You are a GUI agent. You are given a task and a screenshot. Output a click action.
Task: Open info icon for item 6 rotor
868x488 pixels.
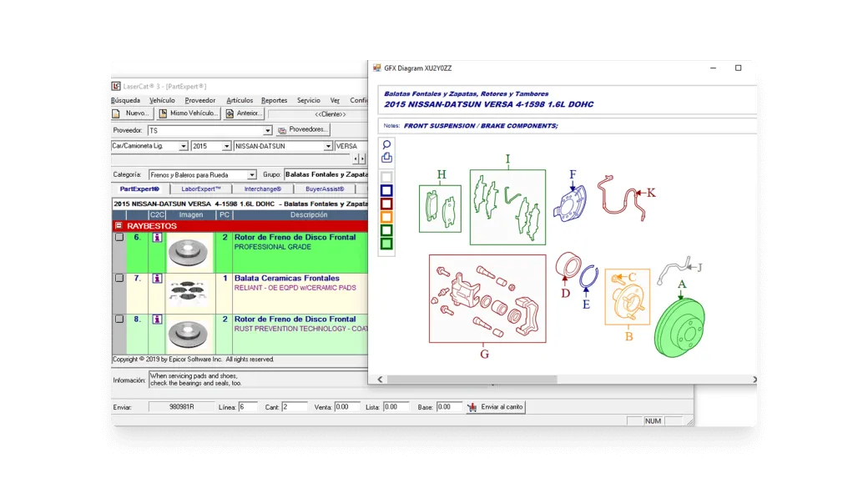(x=157, y=237)
